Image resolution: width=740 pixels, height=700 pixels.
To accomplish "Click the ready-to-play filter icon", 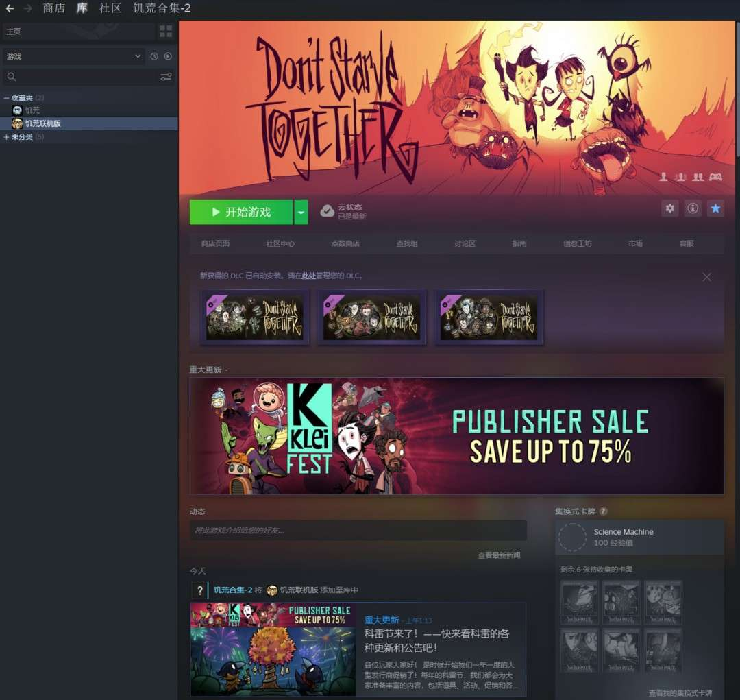I will click(168, 56).
